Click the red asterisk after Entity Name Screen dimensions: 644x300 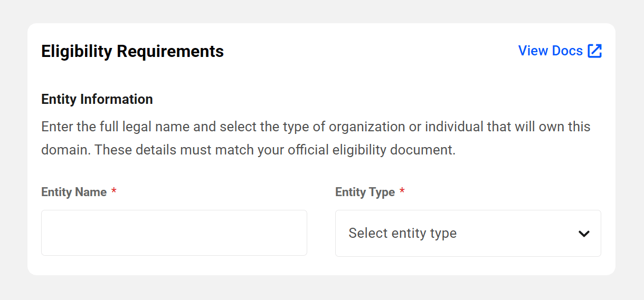pos(114,192)
